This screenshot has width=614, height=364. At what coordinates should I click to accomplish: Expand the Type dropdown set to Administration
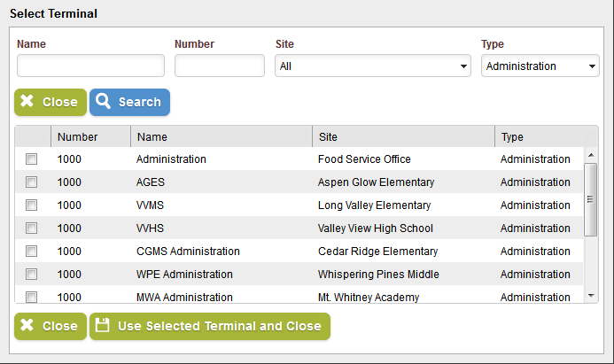pos(540,66)
